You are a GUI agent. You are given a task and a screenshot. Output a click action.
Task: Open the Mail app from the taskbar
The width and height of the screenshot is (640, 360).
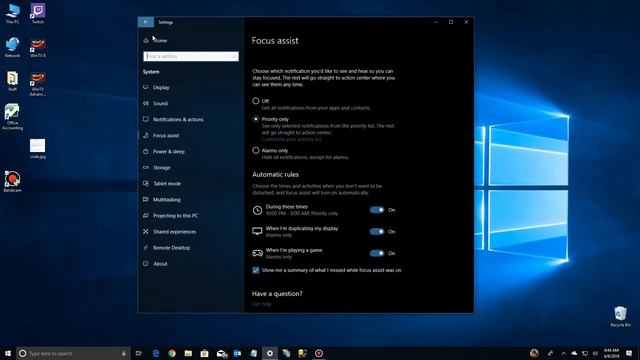[221, 353]
